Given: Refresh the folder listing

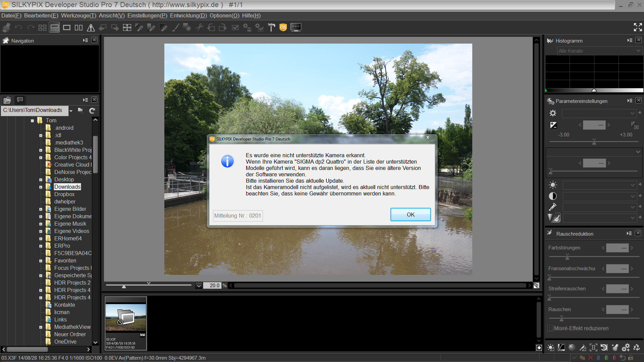Looking at the screenshot, I should click(x=92, y=110).
